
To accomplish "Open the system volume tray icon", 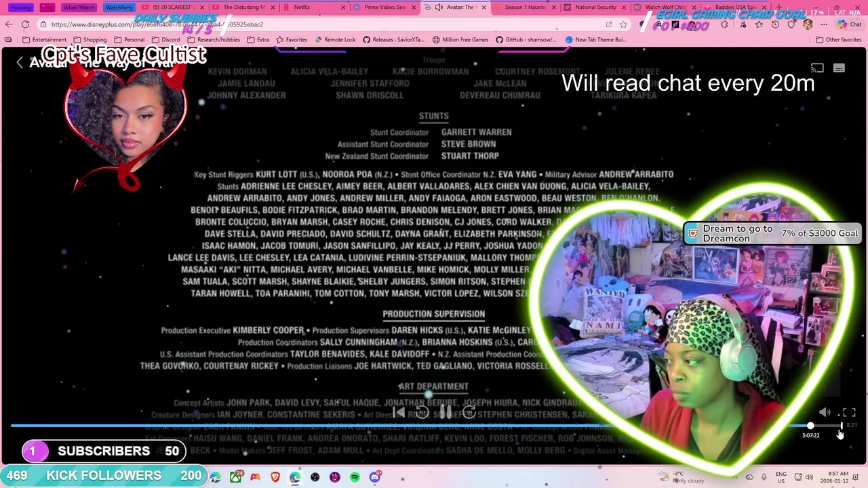I will pos(809,477).
